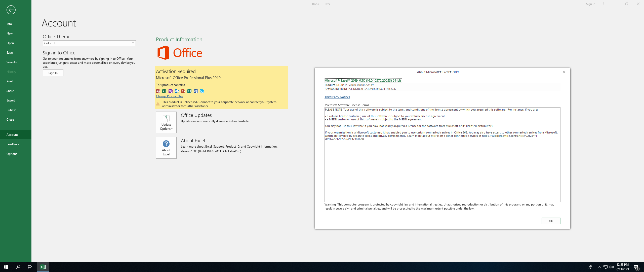Click the Excel product icon
Viewport: 644px width, 272px height.
pyautogui.click(x=164, y=91)
